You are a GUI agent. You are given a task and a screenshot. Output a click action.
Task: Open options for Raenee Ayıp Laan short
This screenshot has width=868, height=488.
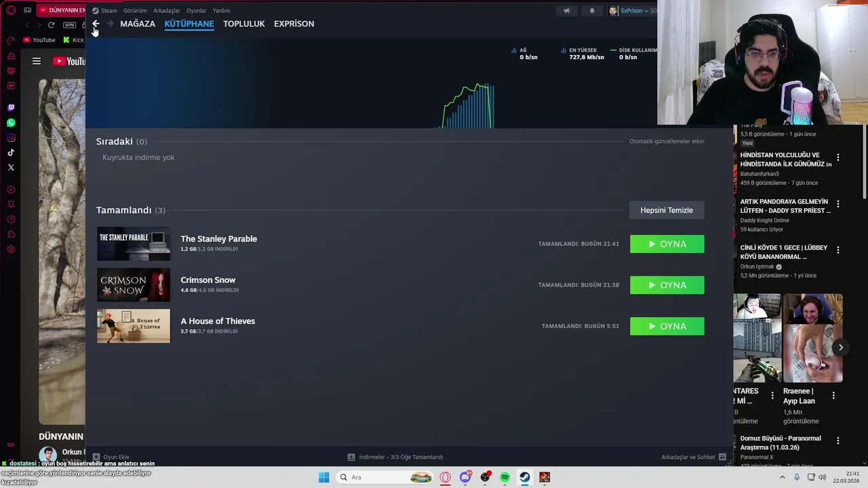point(833,395)
